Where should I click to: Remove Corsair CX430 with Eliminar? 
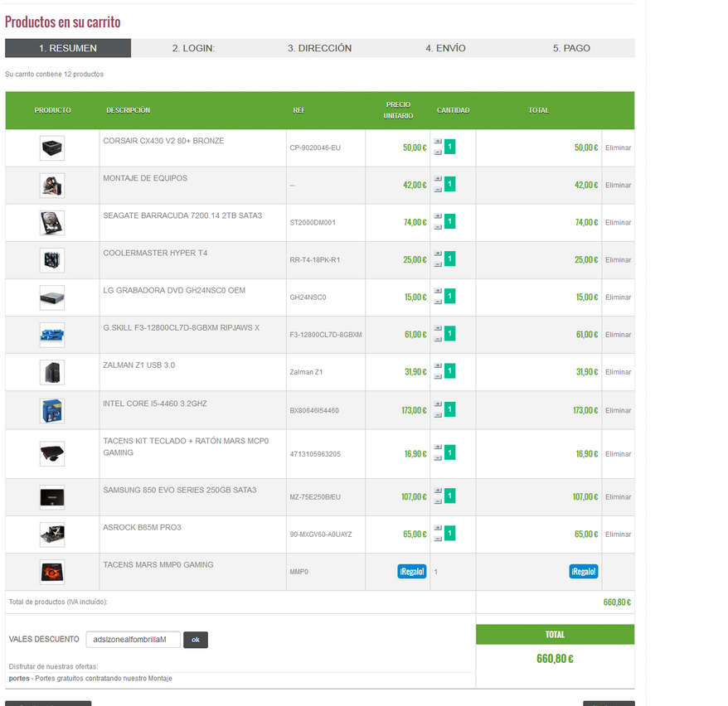[x=618, y=147]
